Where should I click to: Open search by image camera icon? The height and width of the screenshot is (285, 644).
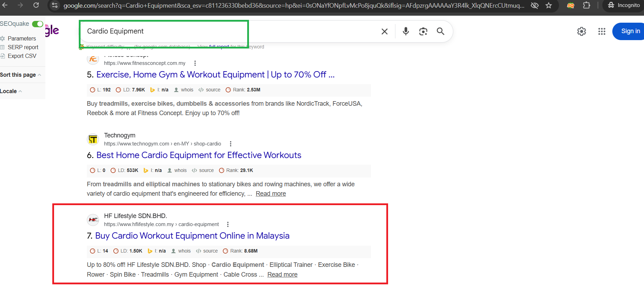point(423,31)
